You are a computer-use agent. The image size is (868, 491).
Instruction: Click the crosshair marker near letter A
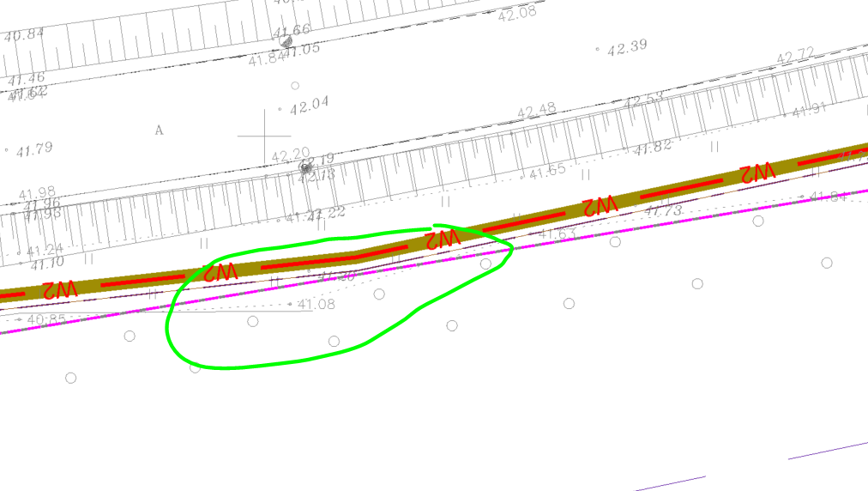[x=264, y=136]
